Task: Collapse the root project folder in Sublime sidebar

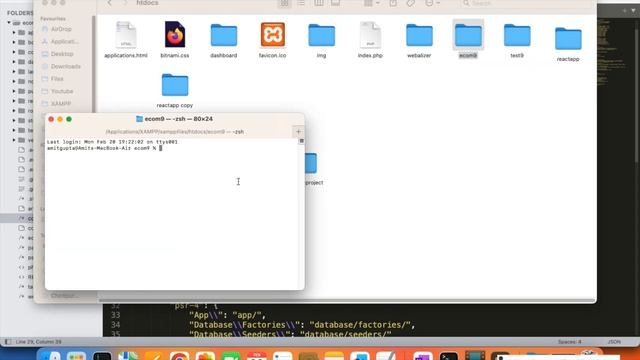Action: (9, 23)
